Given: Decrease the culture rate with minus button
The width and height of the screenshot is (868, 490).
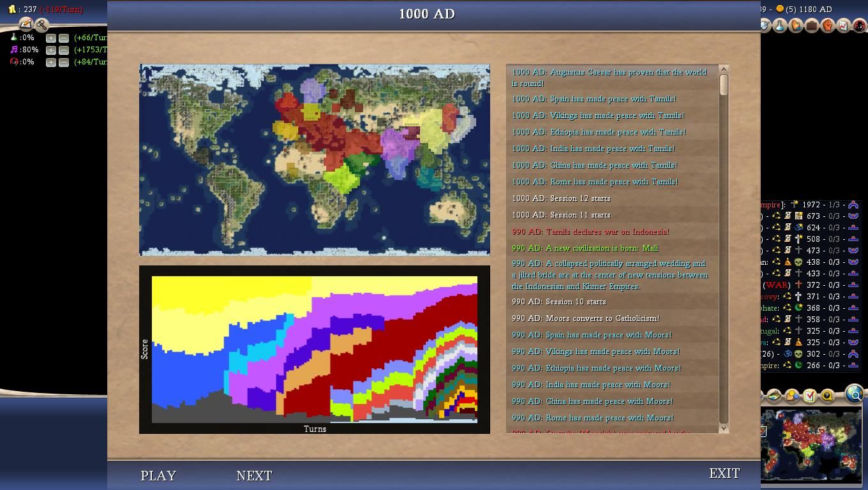Looking at the screenshot, I should tap(64, 50).
